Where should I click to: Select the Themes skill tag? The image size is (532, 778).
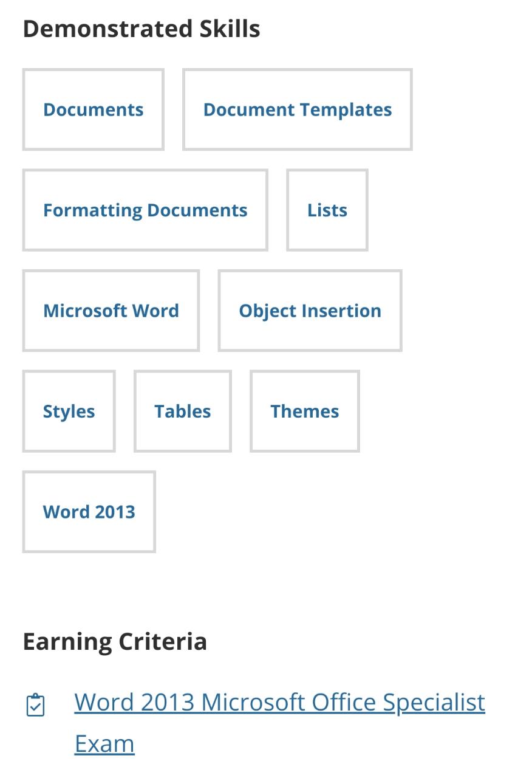305,411
